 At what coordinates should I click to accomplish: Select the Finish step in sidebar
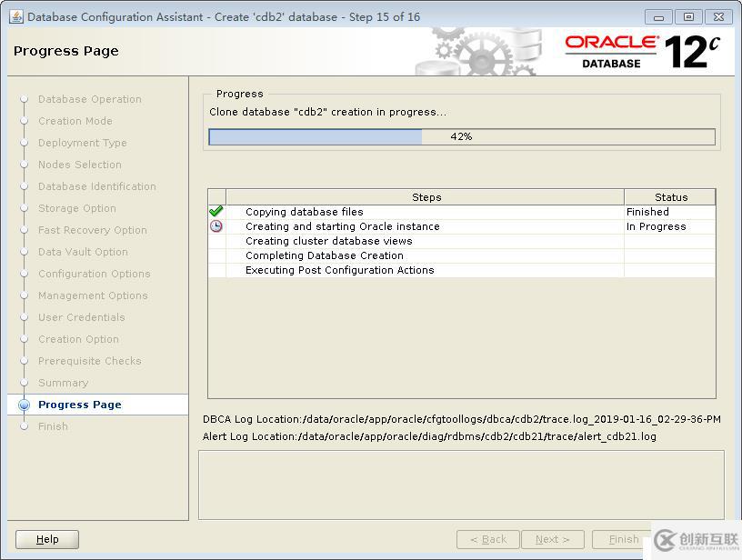[x=53, y=426]
